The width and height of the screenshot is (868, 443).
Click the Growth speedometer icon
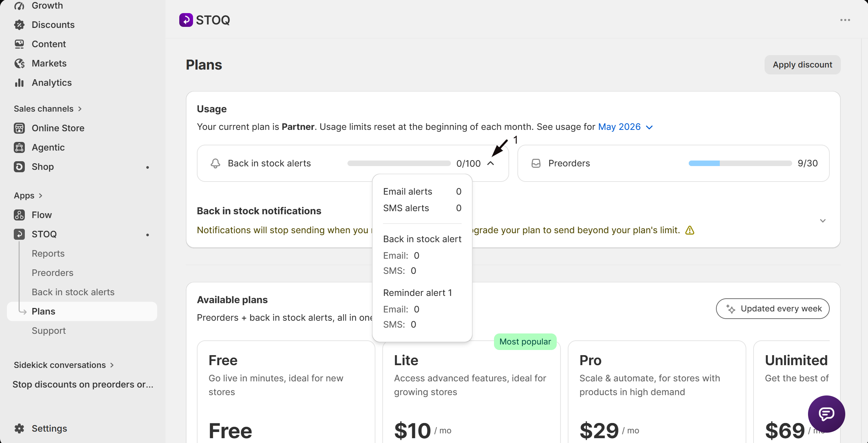click(19, 6)
